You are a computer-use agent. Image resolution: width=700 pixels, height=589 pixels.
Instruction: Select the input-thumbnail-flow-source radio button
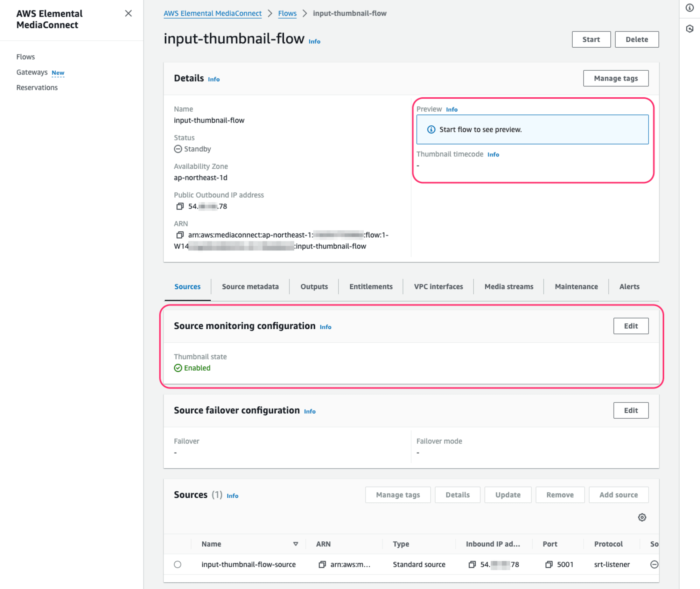pos(177,564)
